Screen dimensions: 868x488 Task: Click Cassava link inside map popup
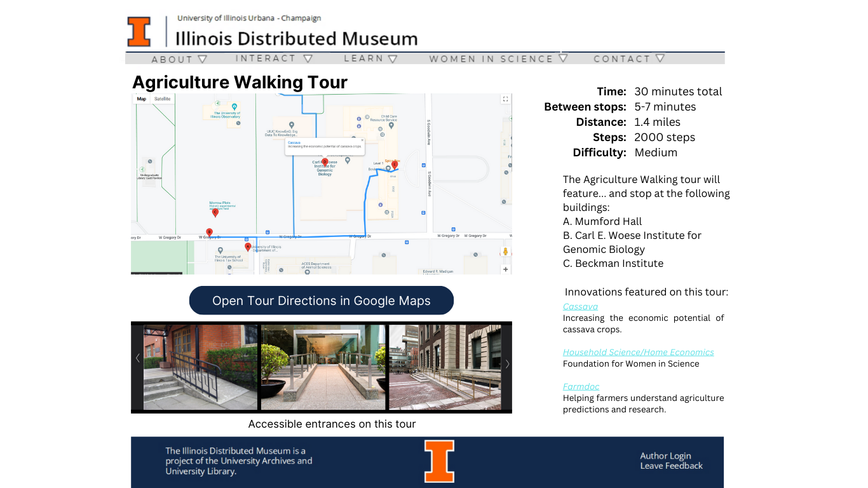294,143
